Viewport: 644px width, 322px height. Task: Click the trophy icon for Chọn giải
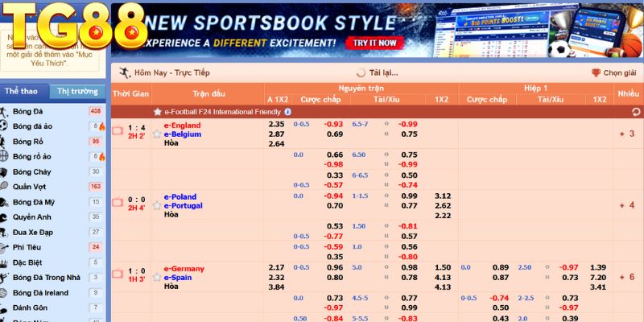coord(596,72)
